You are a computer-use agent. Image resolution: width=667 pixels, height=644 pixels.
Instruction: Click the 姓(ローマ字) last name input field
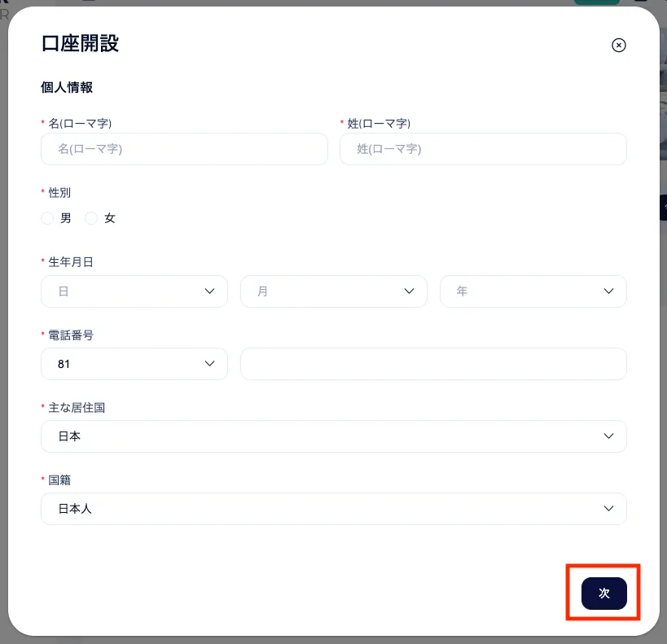(x=483, y=149)
